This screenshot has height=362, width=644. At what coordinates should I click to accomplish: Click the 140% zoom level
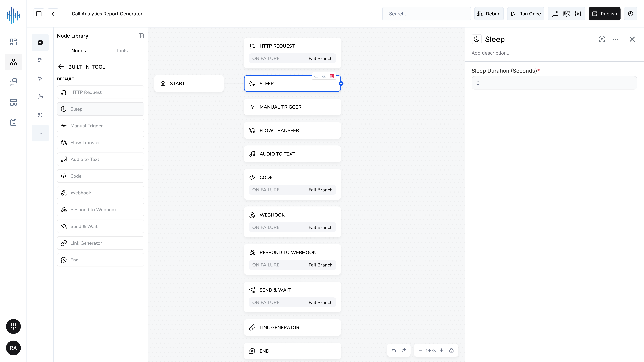click(431, 350)
